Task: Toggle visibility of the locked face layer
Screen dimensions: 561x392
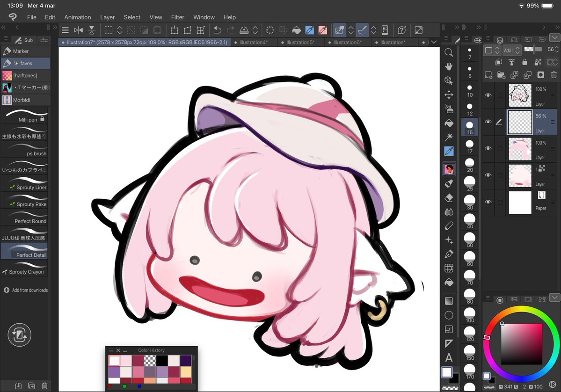Action: coord(488,175)
